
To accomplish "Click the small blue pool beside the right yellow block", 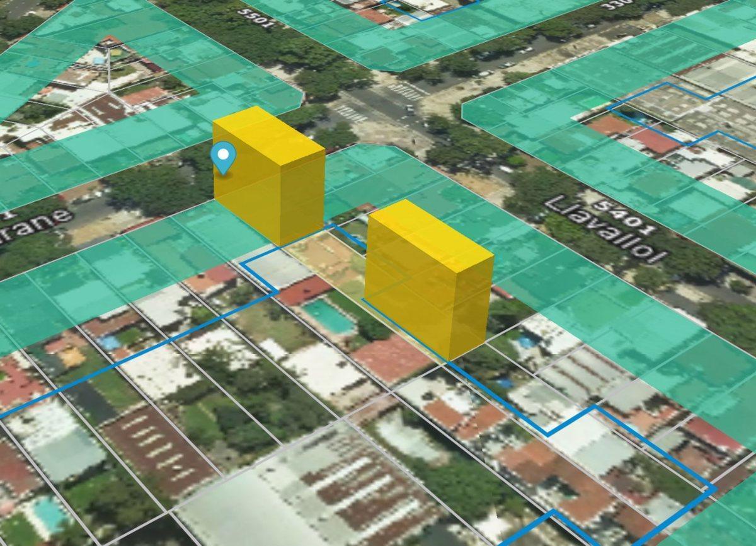I will click(525, 341).
